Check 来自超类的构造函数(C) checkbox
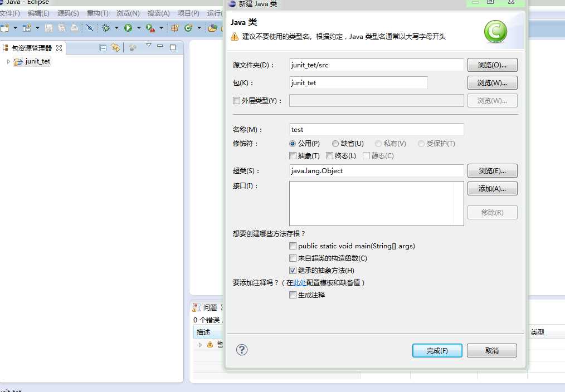 coord(293,258)
